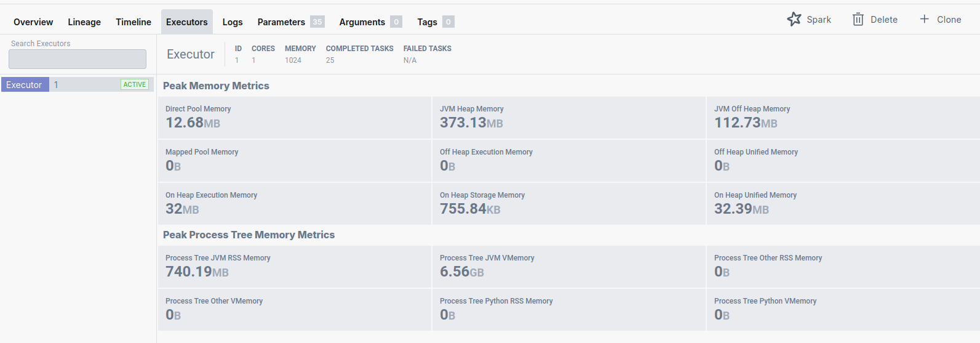Click the Spark star icon

pyautogui.click(x=794, y=19)
